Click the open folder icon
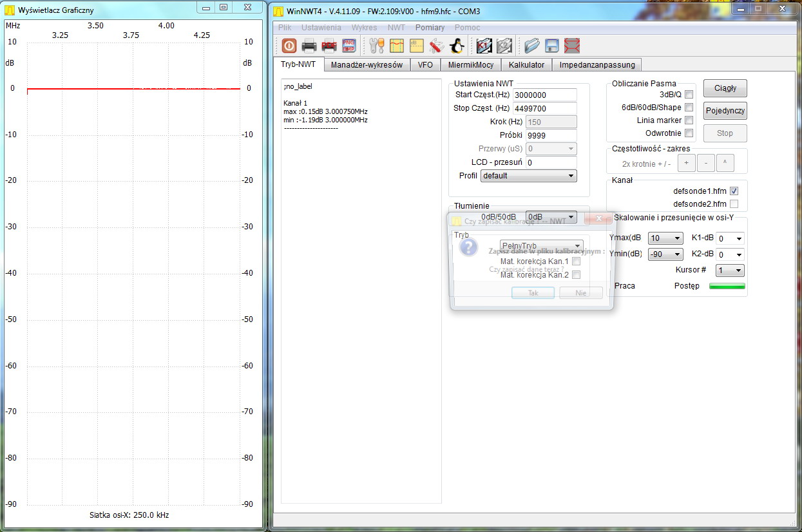This screenshot has width=802, height=532. pyautogui.click(x=531, y=46)
